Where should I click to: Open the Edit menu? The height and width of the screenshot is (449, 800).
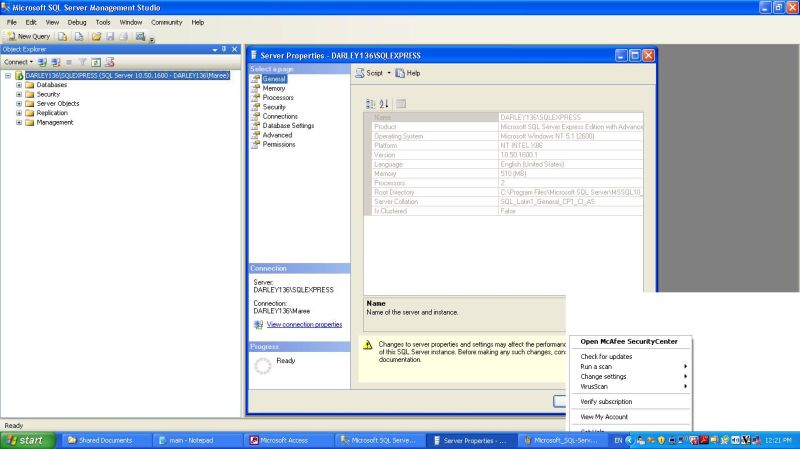coord(31,22)
